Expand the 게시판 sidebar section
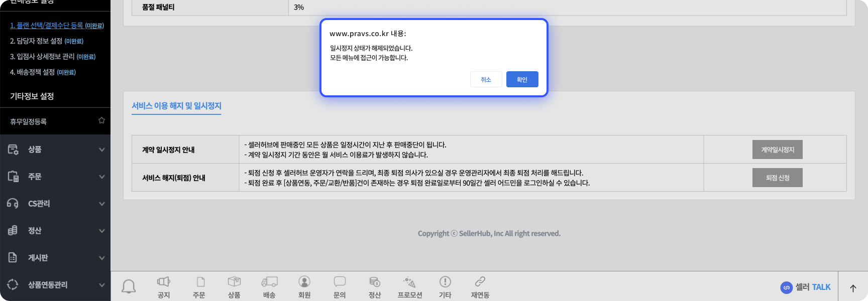Image resolution: width=868 pixels, height=301 pixels. (55, 258)
